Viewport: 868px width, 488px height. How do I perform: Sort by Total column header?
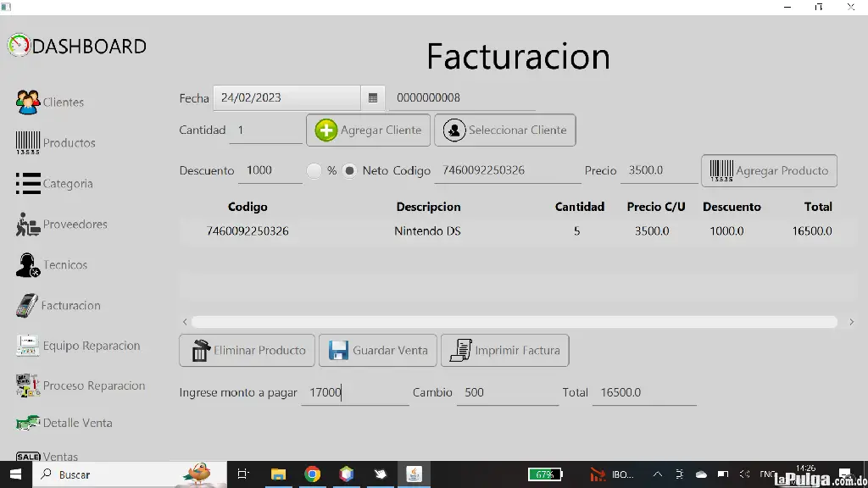pyautogui.click(x=818, y=207)
